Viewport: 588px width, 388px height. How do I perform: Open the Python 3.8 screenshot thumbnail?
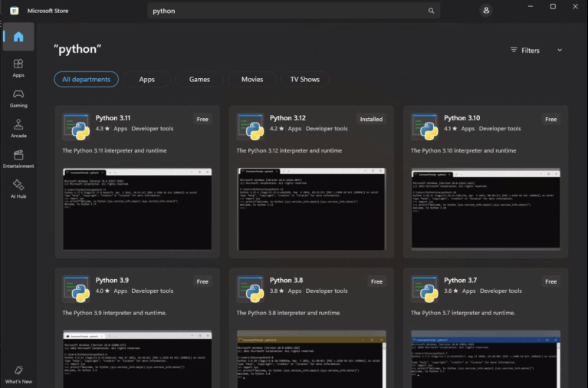(311, 359)
